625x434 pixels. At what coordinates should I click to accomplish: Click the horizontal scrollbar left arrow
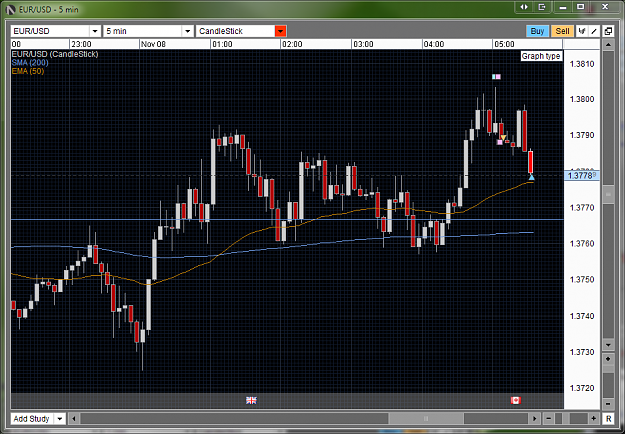(x=73, y=419)
